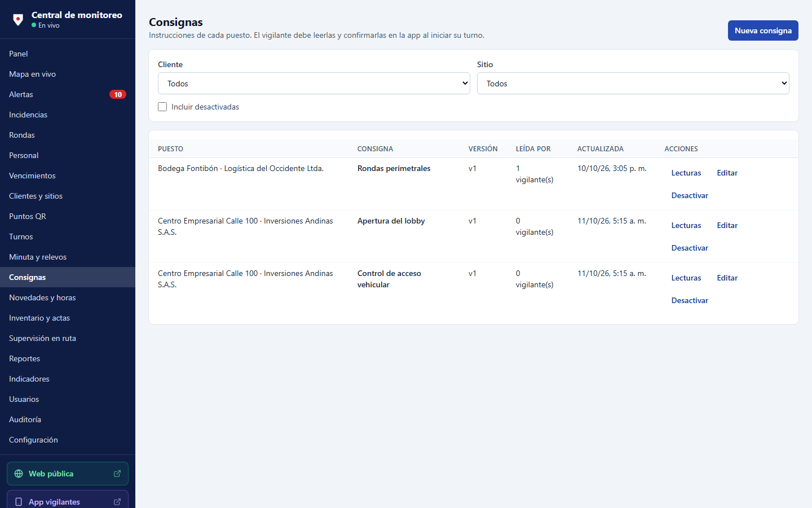This screenshot has width=812, height=508.
Task: Open Puntos QR
Action: click(x=68, y=216)
